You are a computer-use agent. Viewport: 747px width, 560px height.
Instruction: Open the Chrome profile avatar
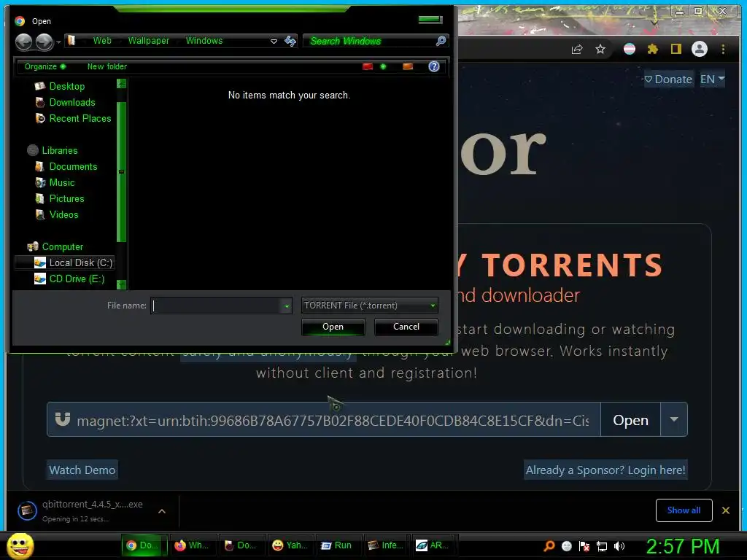pyautogui.click(x=700, y=49)
